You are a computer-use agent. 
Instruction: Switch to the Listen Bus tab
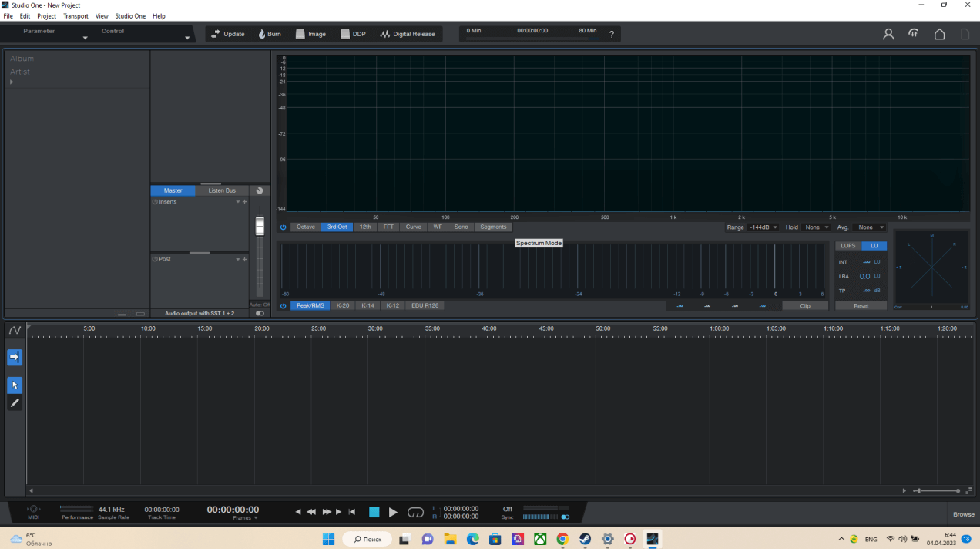click(x=222, y=190)
